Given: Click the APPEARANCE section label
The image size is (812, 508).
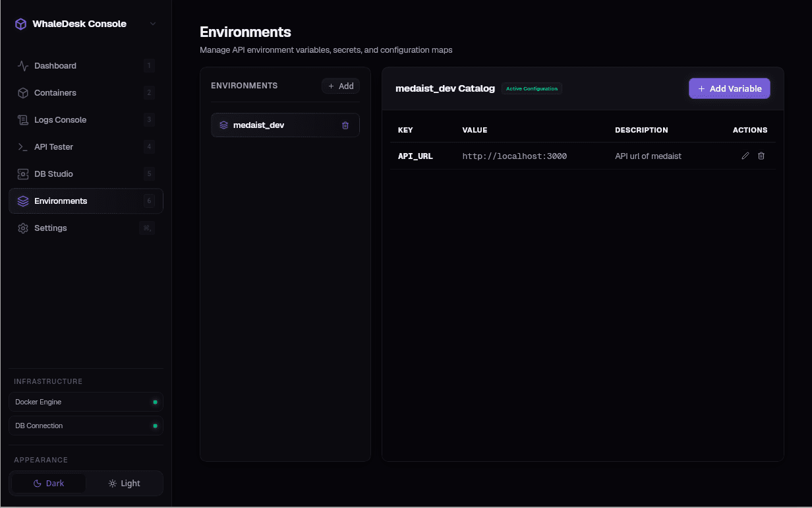Looking at the screenshot, I should [x=41, y=460].
